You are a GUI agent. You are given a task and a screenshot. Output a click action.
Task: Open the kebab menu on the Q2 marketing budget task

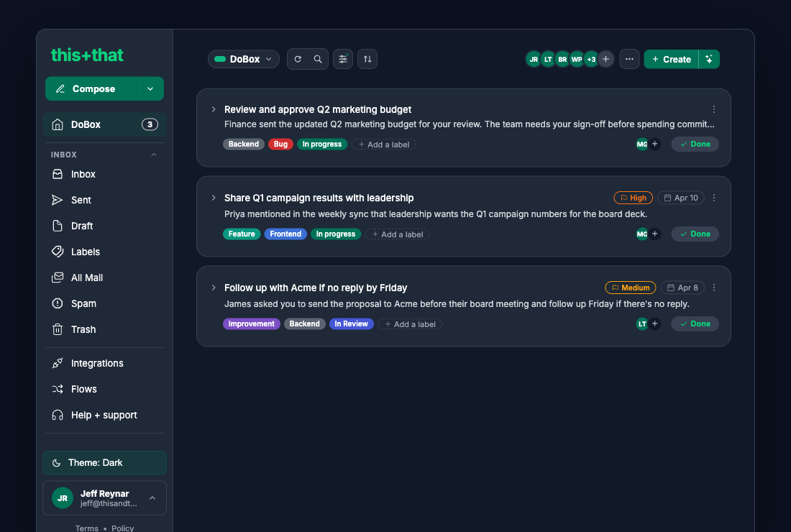click(x=714, y=109)
